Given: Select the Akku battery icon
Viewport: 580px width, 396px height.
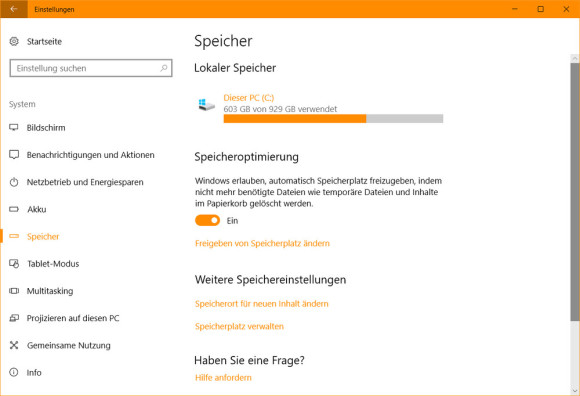Looking at the screenshot, I should (x=14, y=209).
